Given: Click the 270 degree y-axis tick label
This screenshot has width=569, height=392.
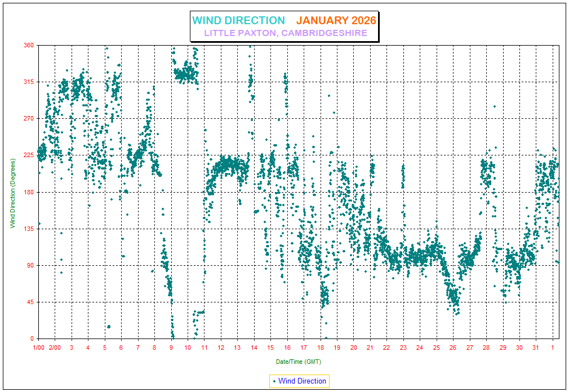Looking at the screenshot, I should pyautogui.click(x=29, y=119).
